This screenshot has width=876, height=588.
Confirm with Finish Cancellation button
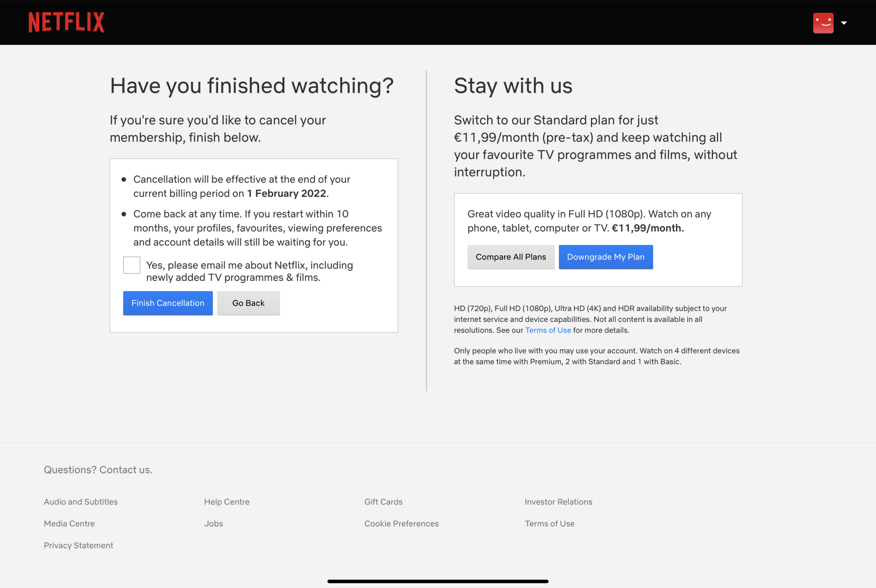(x=168, y=303)
